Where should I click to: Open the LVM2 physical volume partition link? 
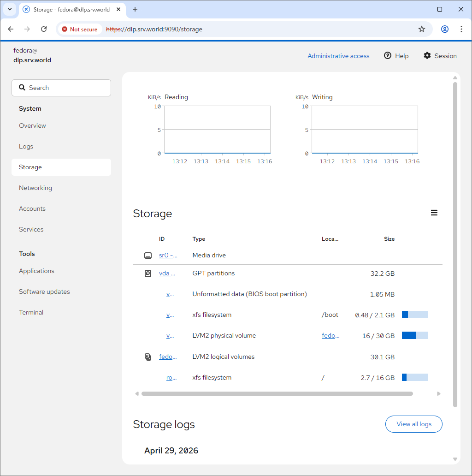click(170, 336)
